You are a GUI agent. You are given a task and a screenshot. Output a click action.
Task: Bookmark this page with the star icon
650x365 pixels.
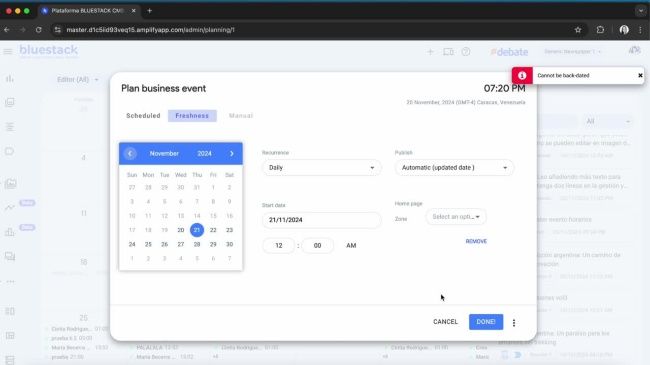tap(578, 30)
